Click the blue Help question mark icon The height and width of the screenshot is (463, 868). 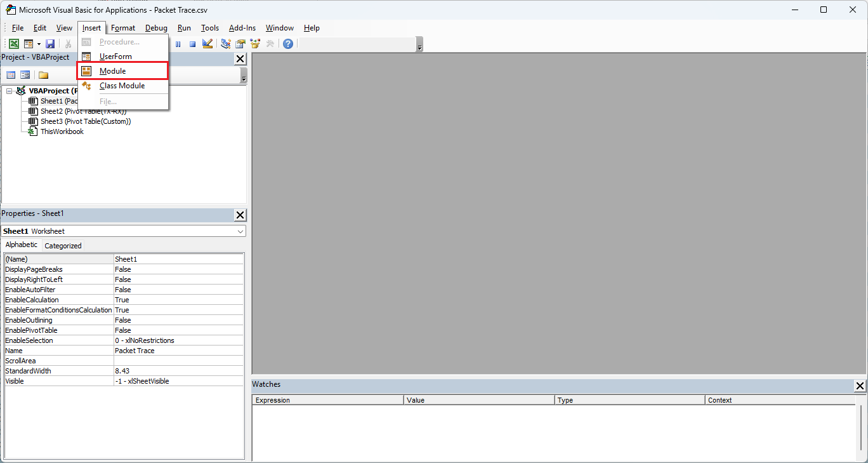click(x=288, y=44)
